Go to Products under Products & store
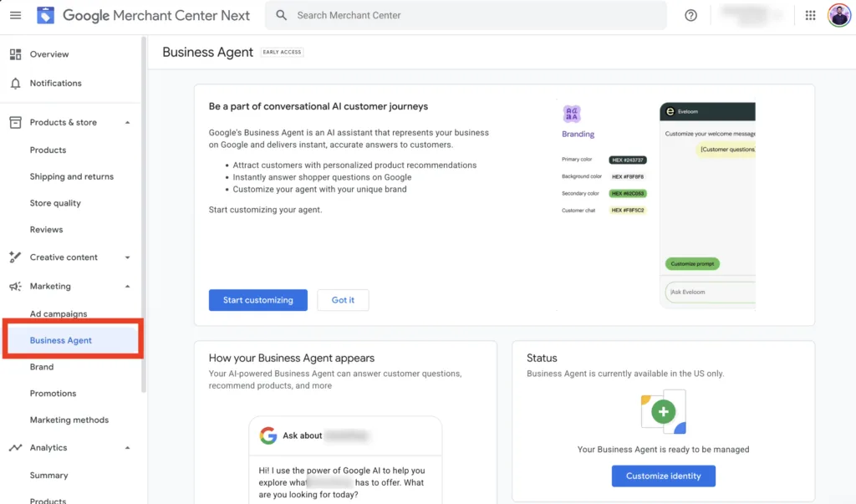Viewport: 856px width, 504px height. [48, 150]
